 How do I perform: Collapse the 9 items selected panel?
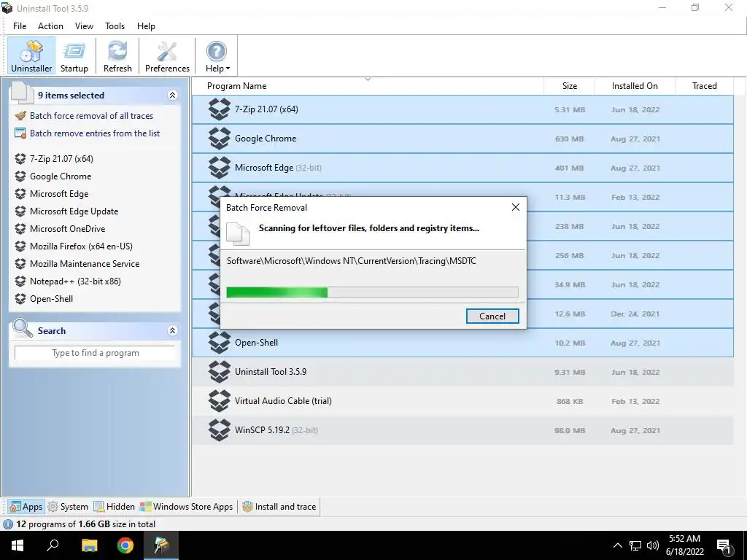tap(172, 96)
